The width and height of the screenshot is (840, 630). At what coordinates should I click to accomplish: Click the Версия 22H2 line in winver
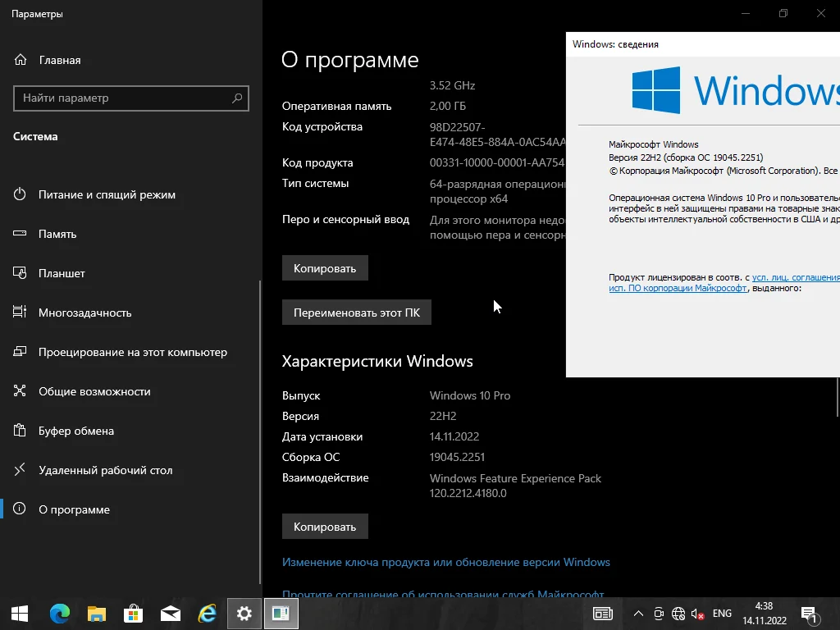tap(686, 157)
